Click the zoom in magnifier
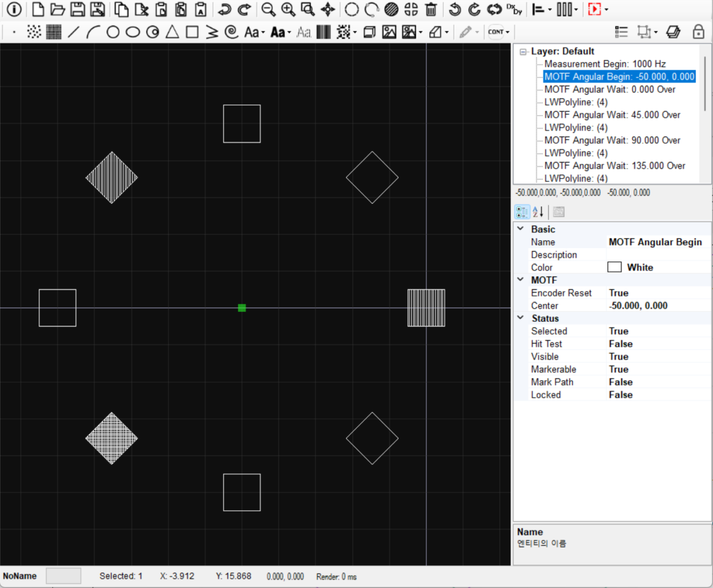713x588 pixels. tap(288, 9)
